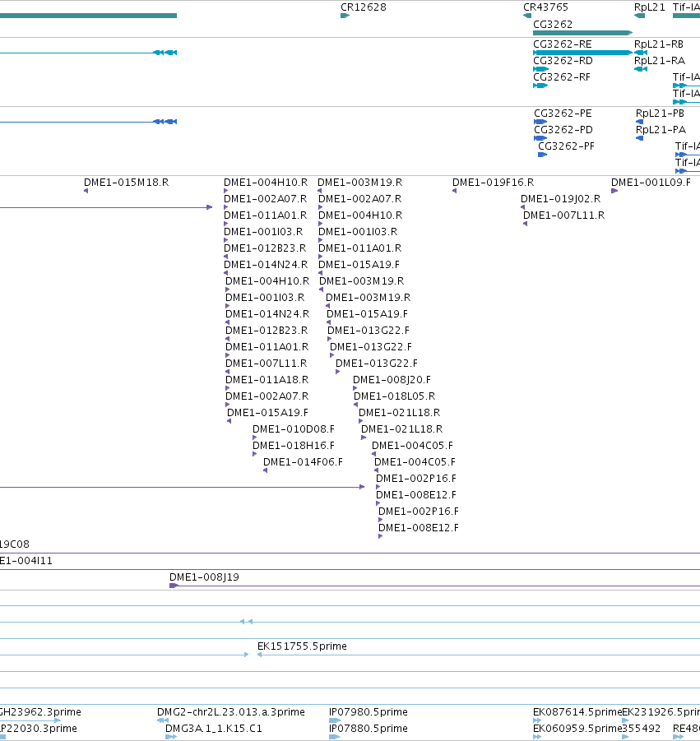This screenshot has width=700, height=741.
Task: Select the CG3262-RD transcript label
Action: point(563,61)
